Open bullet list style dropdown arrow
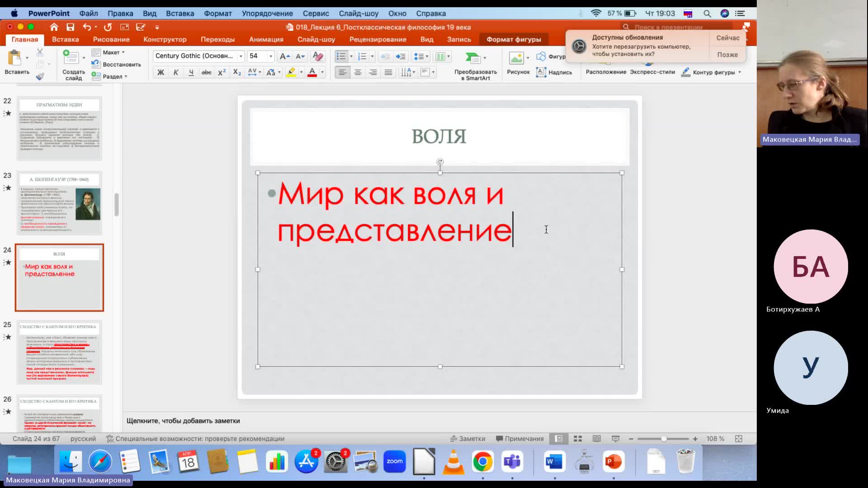The image size is (868, 488). 351,56
